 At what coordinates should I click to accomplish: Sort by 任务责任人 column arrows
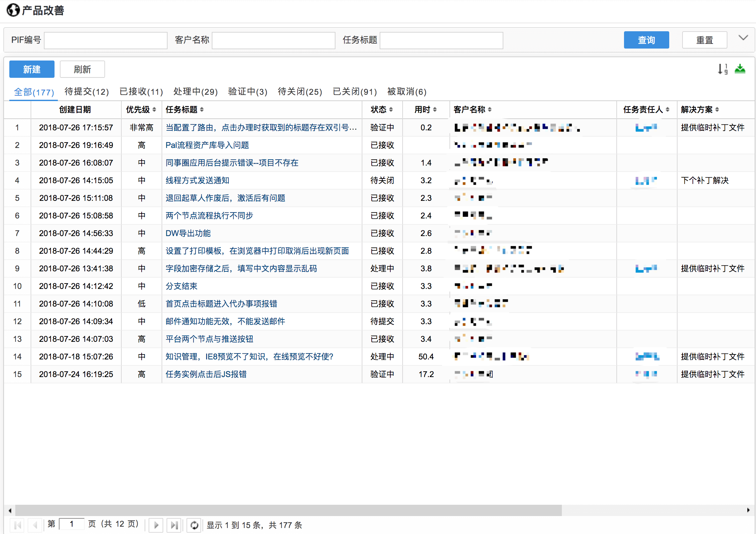point(668,109)
